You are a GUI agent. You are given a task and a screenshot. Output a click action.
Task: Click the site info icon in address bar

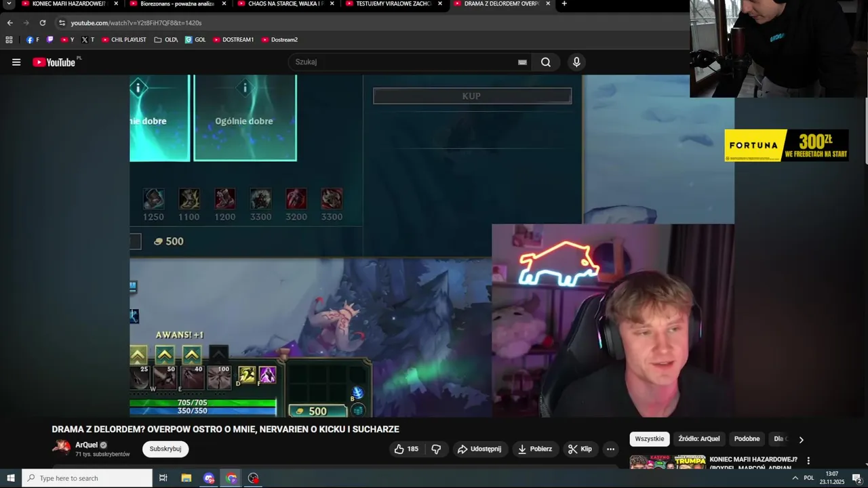[x=62, y=22]
